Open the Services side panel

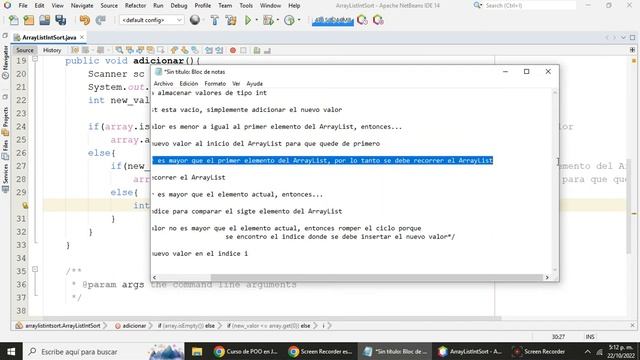5,177
